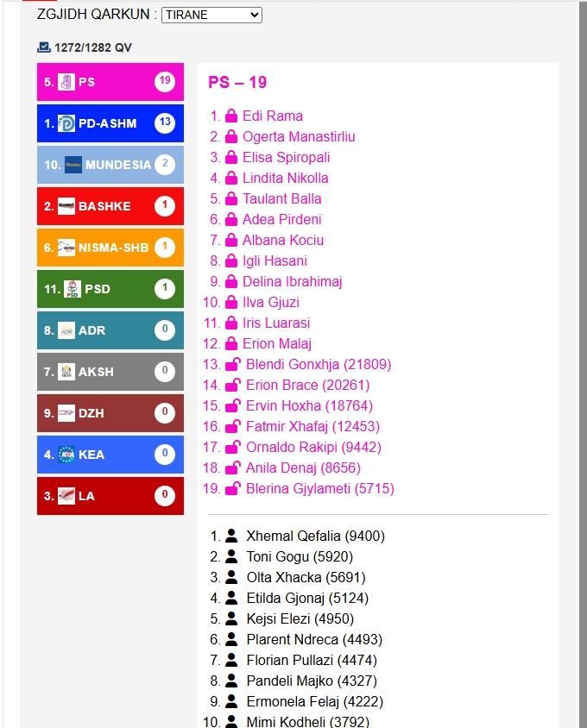The width and height of the screenshot is (587, 728).
Task: Click the open lock icon beside Blendi Gonxhja
Action: [233, 364]
